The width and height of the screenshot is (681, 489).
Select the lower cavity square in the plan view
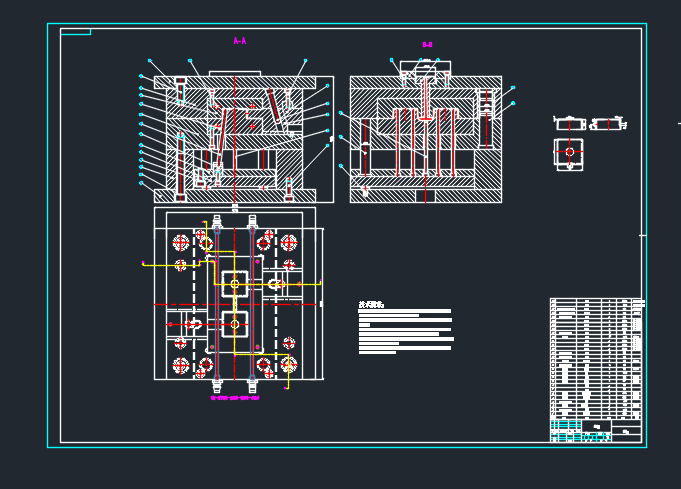tap(235, 324)
